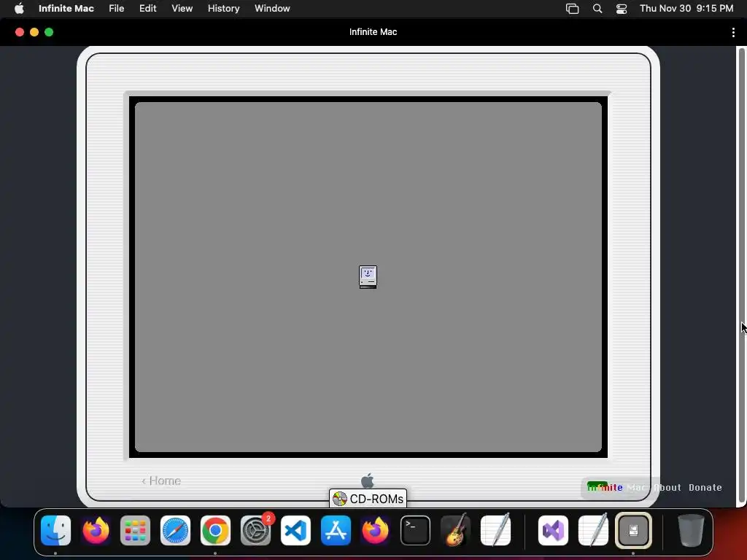747x560 pixels.
Task: Open TextEdit document icon near Infinite Mac
Action: tap(593, 530)
